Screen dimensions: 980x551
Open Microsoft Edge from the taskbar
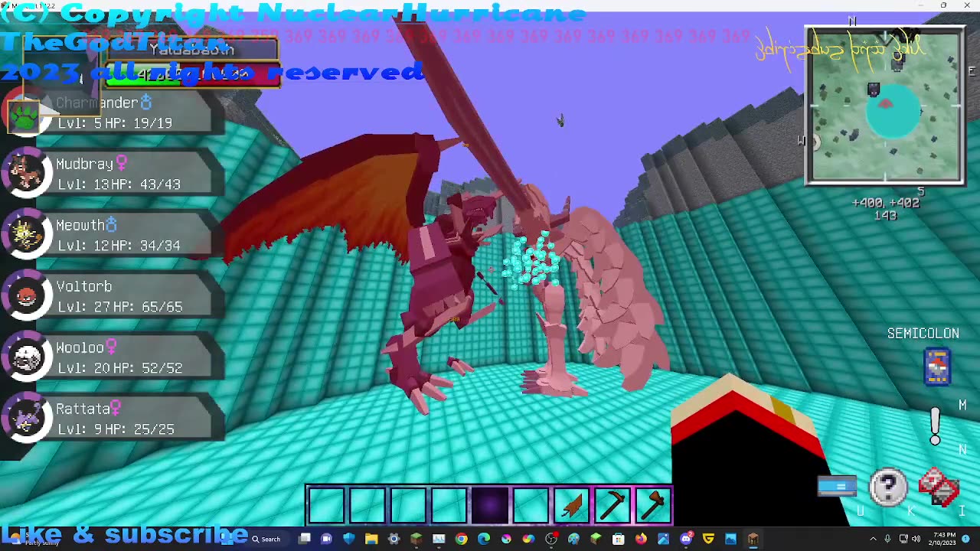coord(483,539)
